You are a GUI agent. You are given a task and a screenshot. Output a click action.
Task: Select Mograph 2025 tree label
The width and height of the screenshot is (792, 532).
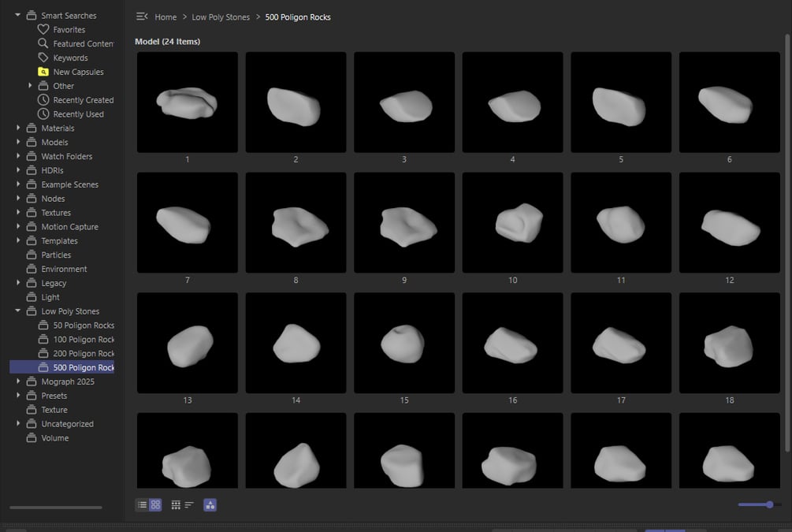tap(68, 381)
